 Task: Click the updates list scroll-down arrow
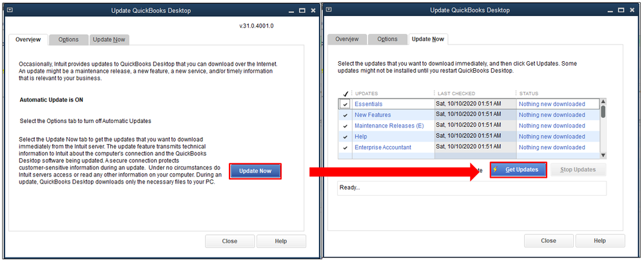pyautogui.click(x=603, y=155)
